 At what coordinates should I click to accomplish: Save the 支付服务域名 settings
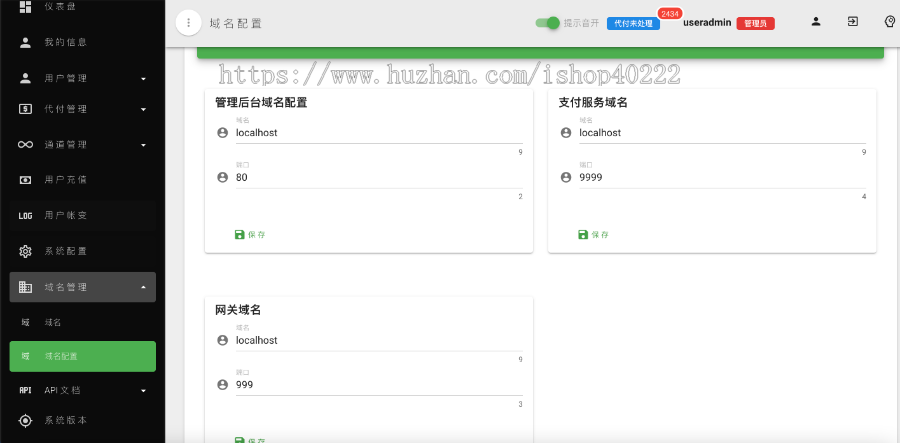(594, 235)
